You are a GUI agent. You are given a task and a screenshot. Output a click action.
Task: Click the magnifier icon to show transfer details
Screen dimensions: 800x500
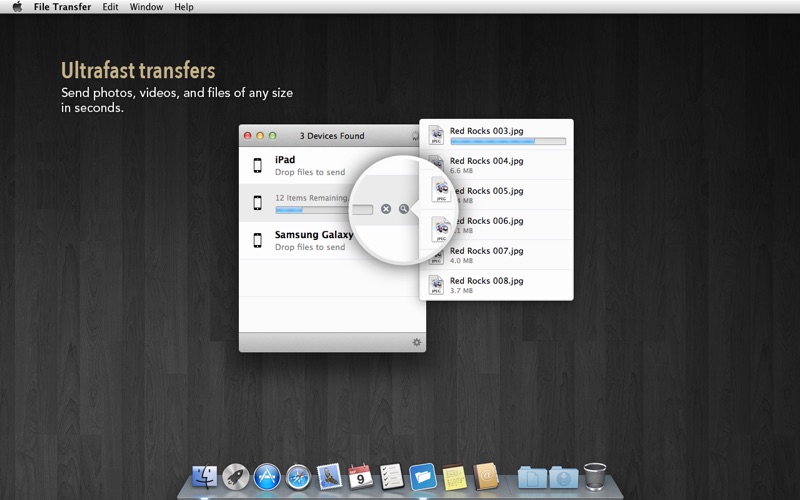pos(404,209)
